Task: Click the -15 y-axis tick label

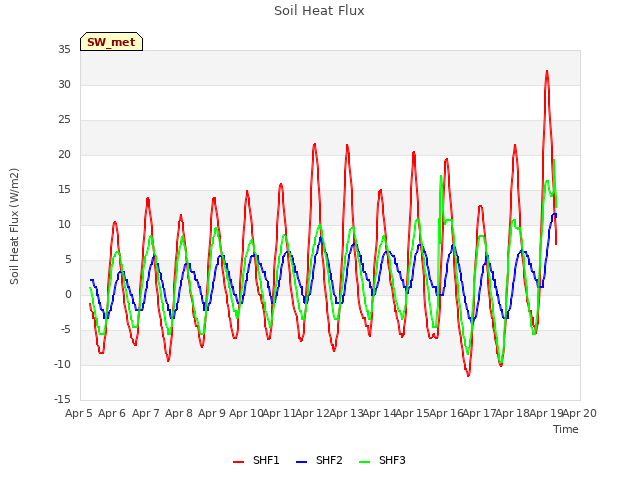Action: tap(62, 399)
